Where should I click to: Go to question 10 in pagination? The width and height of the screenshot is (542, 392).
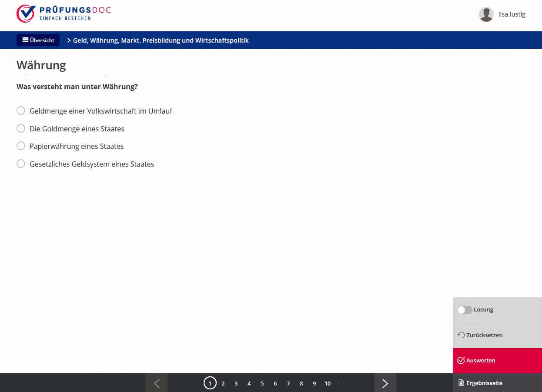coord(328,383)
